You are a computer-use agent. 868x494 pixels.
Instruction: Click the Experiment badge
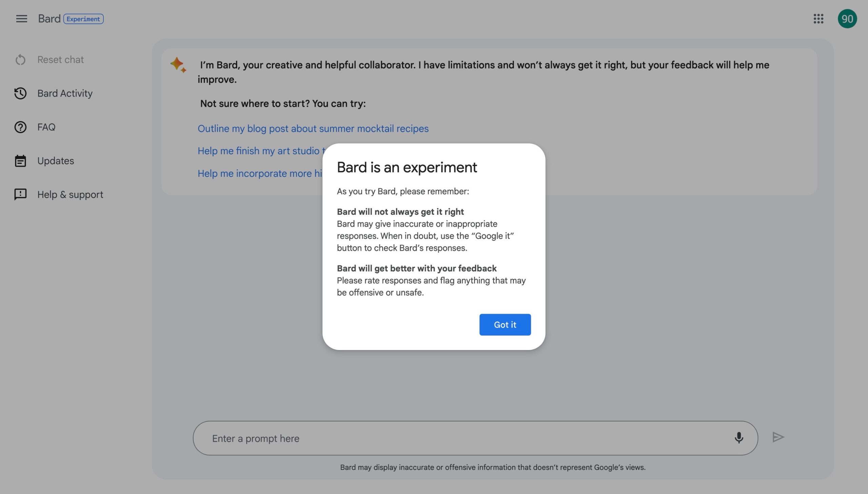point(83,19)
